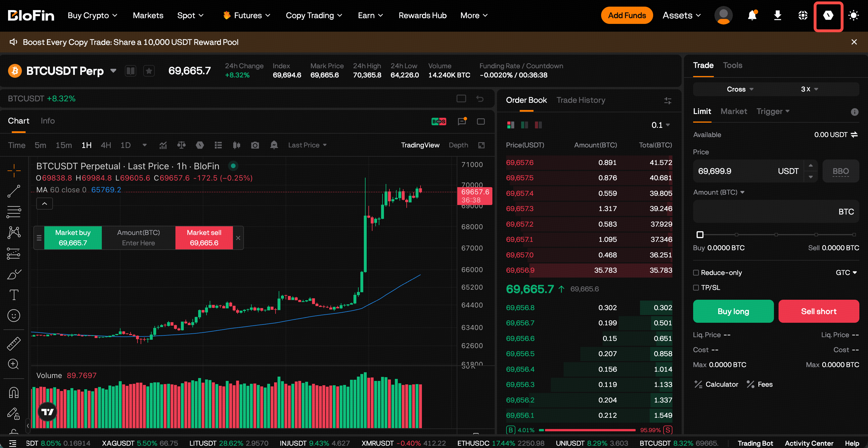Show only buy orders in order book
Viewport: 868px width, 448px height.
[x=524, y=125]
